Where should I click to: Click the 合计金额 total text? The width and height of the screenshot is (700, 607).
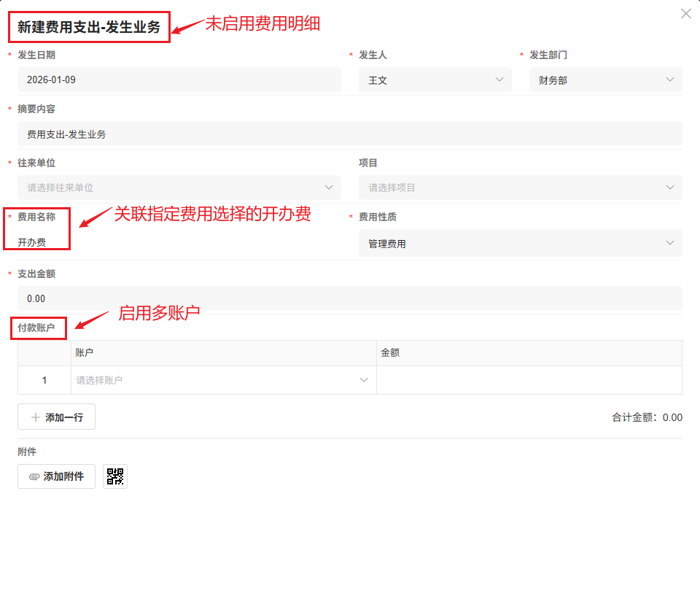(x=649, y=417)
